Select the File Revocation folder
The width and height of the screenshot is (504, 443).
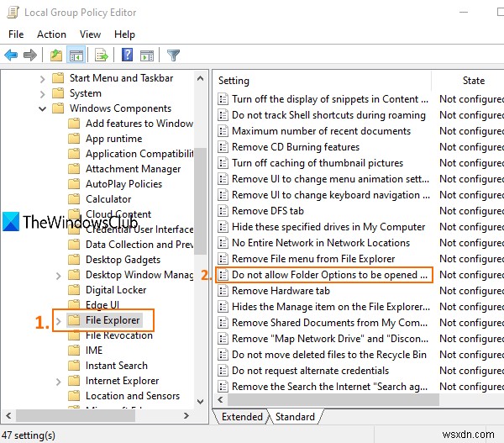coord(119,335)
